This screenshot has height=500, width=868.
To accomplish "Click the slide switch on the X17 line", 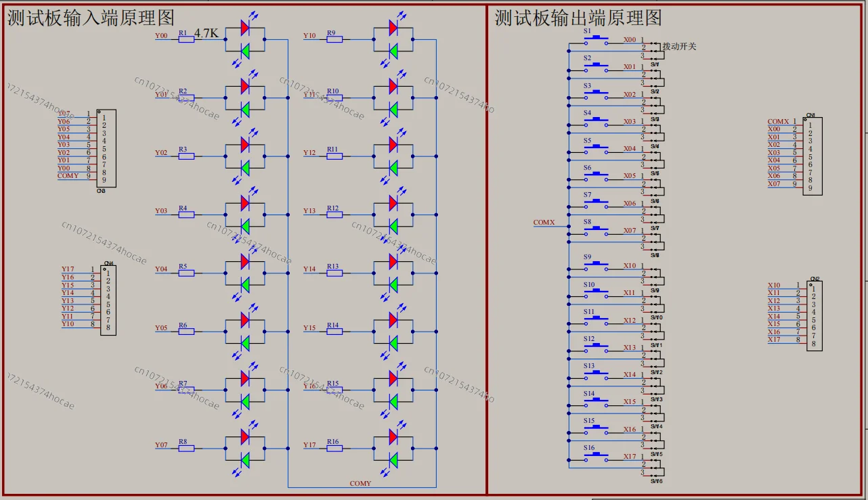I will tap(655, 466).
